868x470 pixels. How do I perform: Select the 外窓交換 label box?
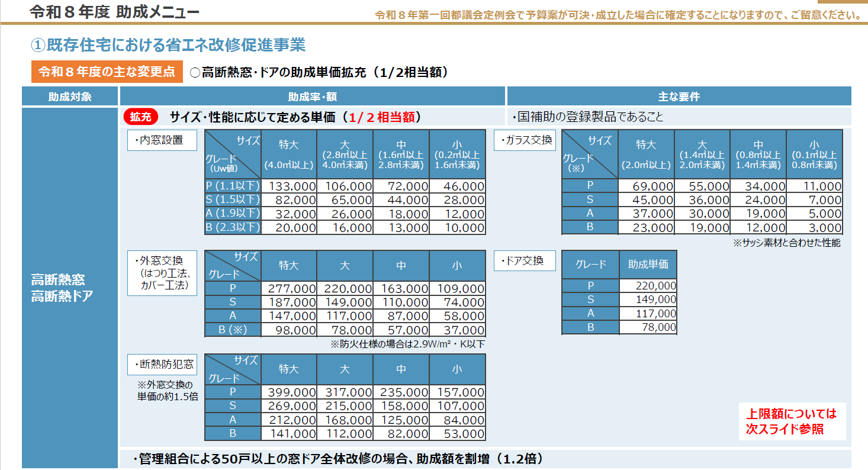point(162,273)
